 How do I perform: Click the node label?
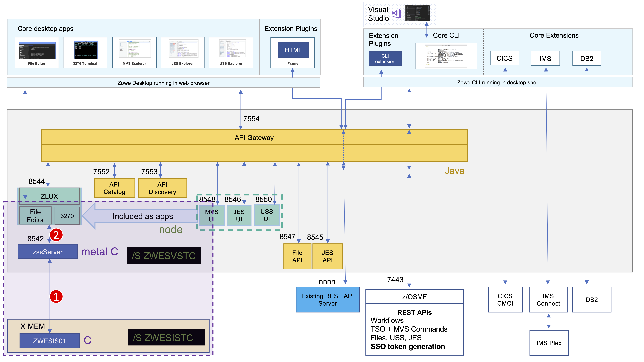(171, 229)
